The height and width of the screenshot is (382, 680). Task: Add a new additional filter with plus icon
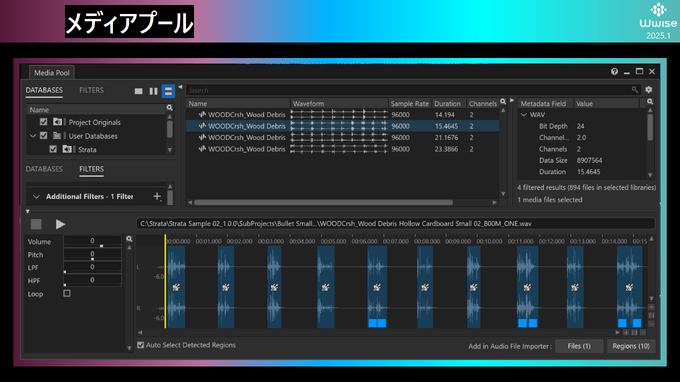pyautogui.click(x=157, y=196)
